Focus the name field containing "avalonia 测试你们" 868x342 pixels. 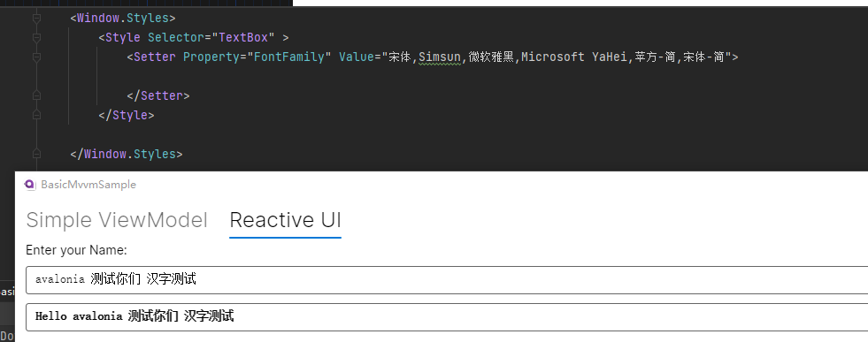tap(447, 279)
